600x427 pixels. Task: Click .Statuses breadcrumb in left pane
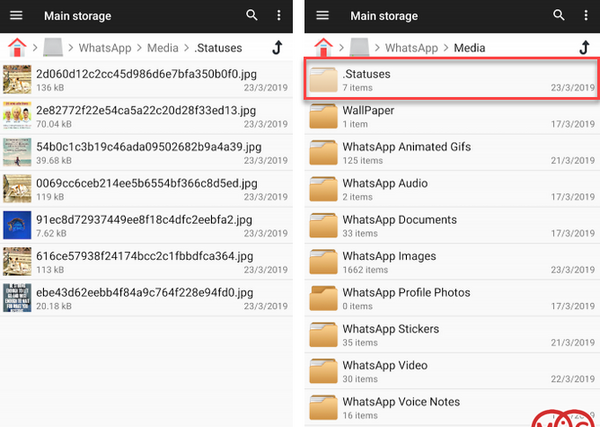point(218,48)
